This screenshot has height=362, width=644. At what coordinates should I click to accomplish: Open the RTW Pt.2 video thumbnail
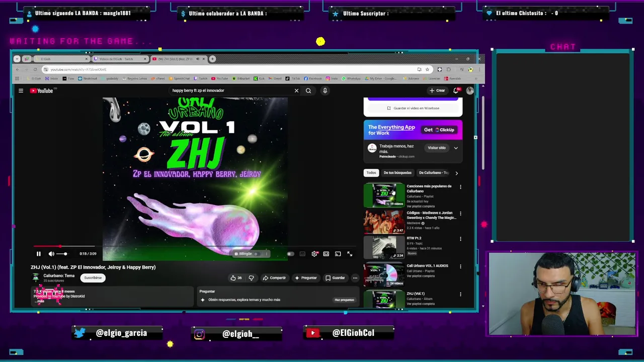pyautogui.click(x=384, y=247)
